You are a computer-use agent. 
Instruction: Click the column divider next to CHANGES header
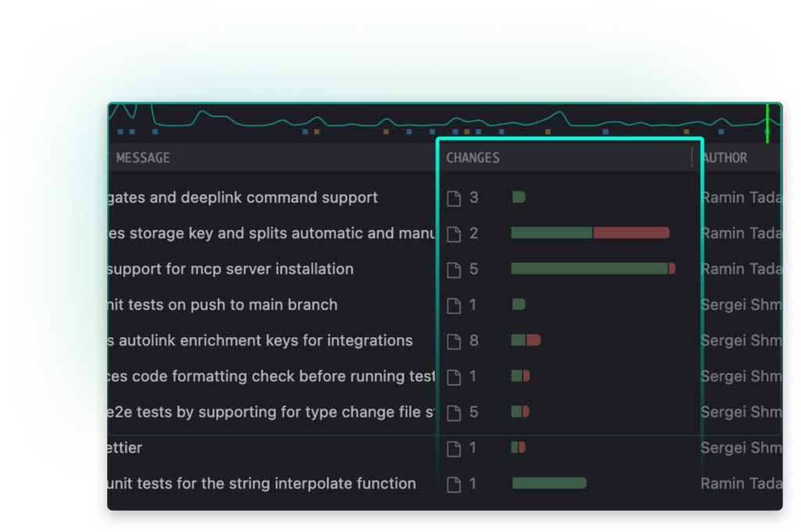click(x=691, y=157)
